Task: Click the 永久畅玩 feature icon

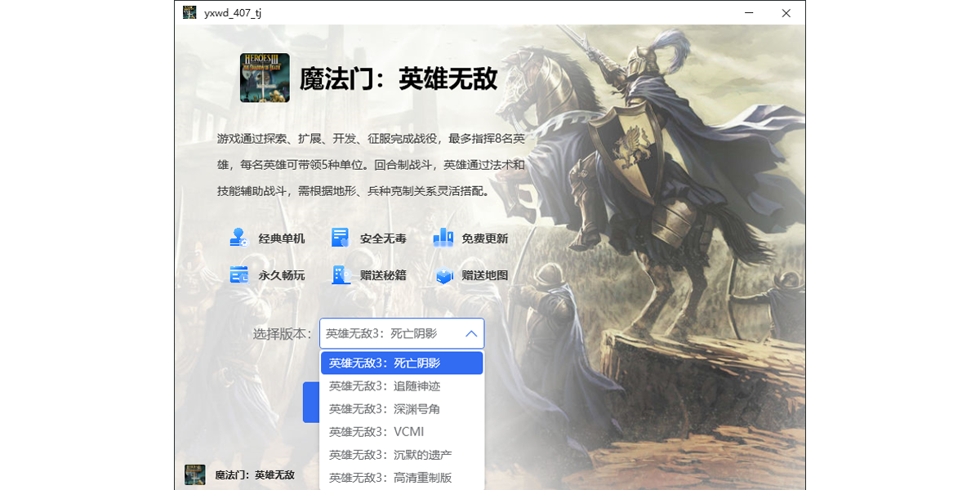Action: [x=238, y=275]
